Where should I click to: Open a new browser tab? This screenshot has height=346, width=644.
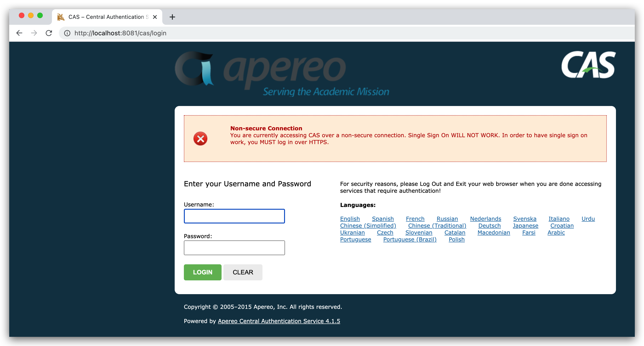coord(172,17)
